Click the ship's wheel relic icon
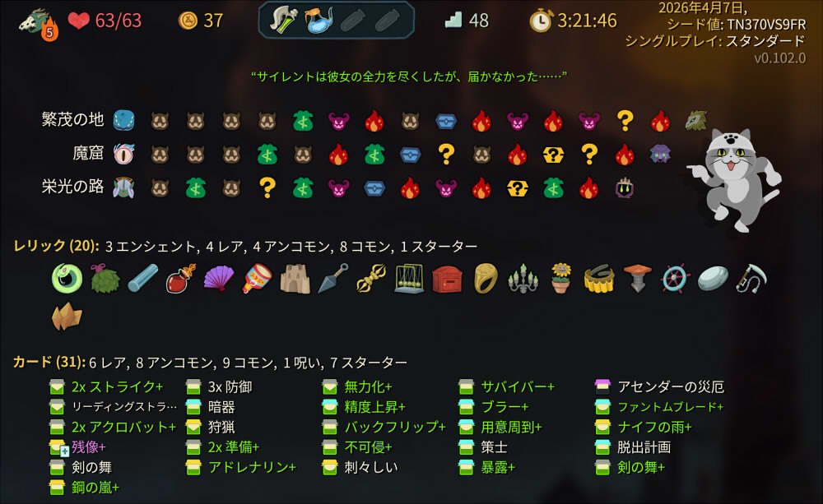823x504 pixels. [675, 279]
